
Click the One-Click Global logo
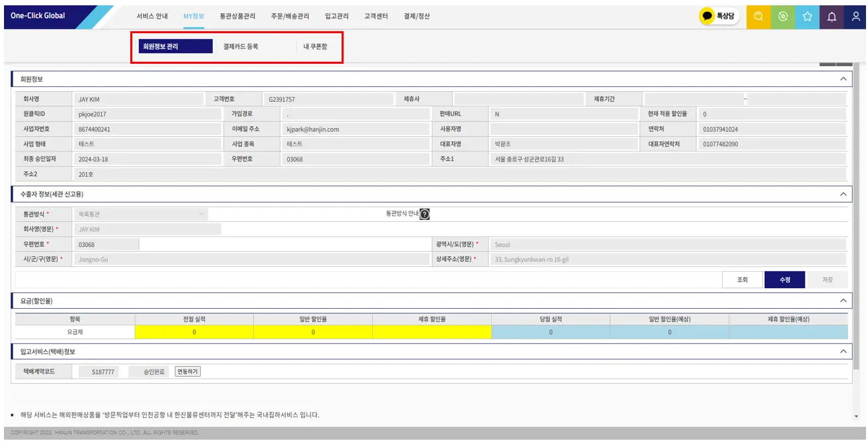(x=38, y=16)
